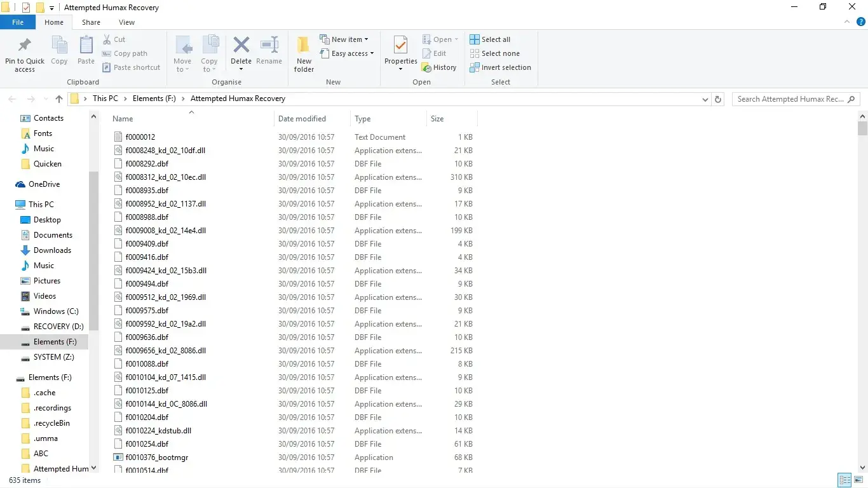Open Properties in the ribbon
The height and width of the screenshot is (488, 868).
coord(400,46)
